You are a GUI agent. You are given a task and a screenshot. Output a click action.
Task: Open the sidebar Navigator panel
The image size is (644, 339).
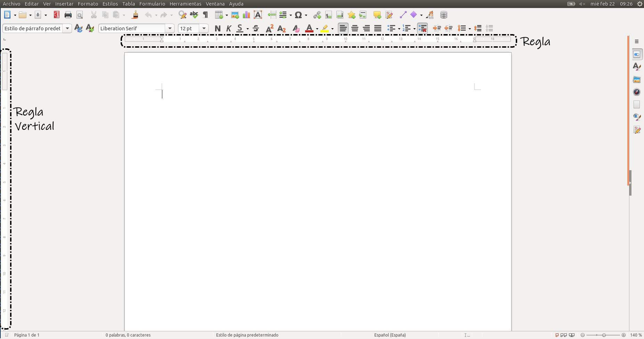637,92
